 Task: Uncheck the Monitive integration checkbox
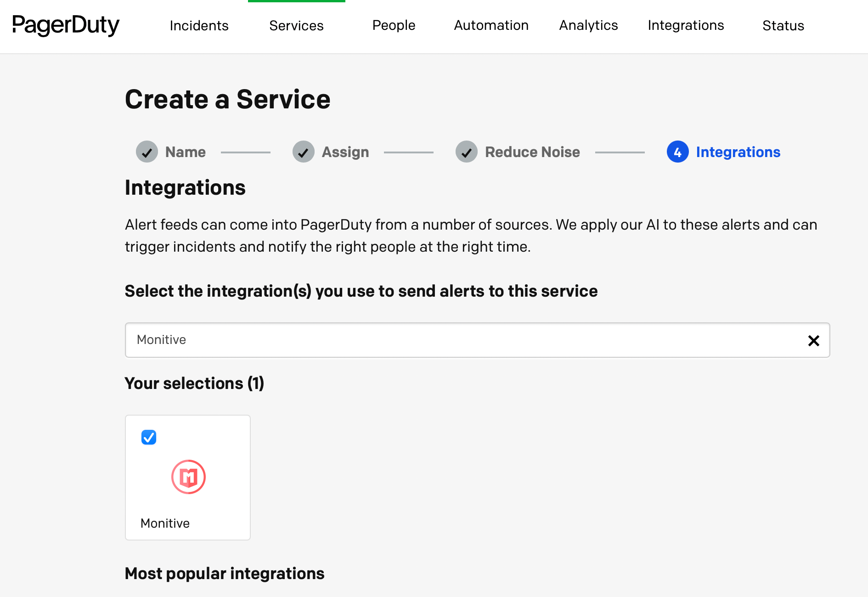pyautogui.click(x=149, y=437)
